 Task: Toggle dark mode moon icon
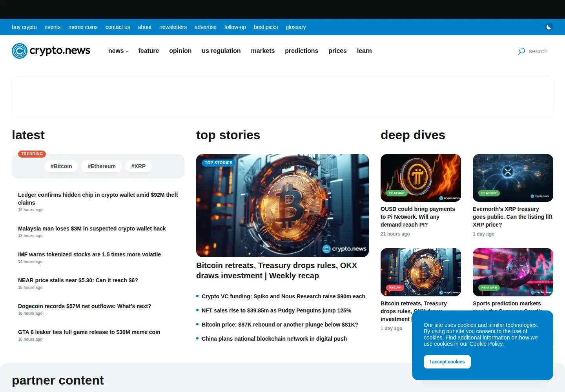tap(549, 27)
